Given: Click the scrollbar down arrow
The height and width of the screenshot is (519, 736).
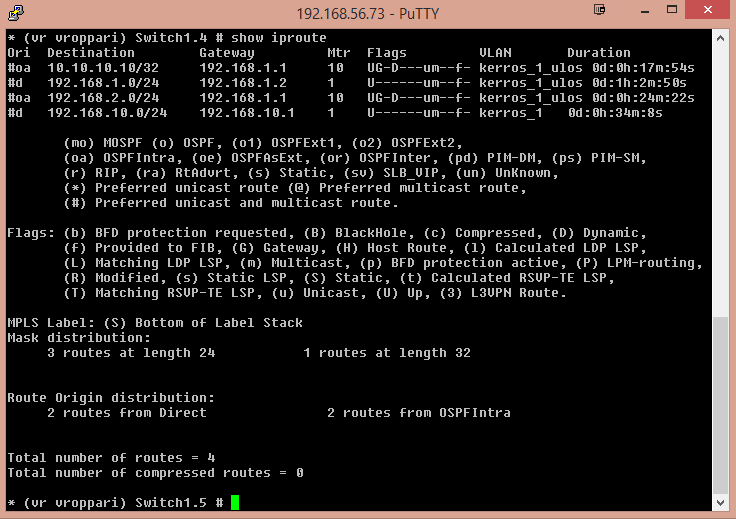Looking at the screenshot, I should [721, 503].
